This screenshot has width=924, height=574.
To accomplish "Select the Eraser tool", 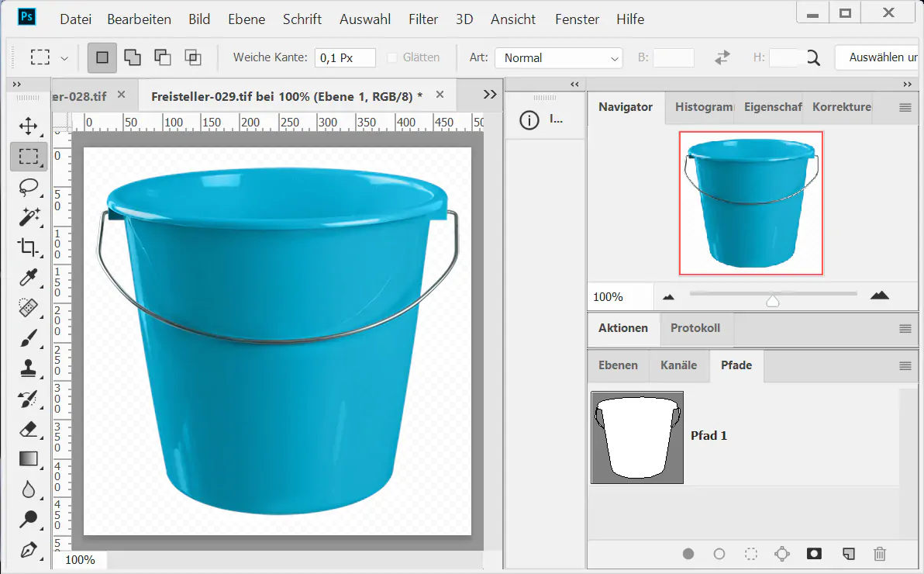I will [29, 429].
